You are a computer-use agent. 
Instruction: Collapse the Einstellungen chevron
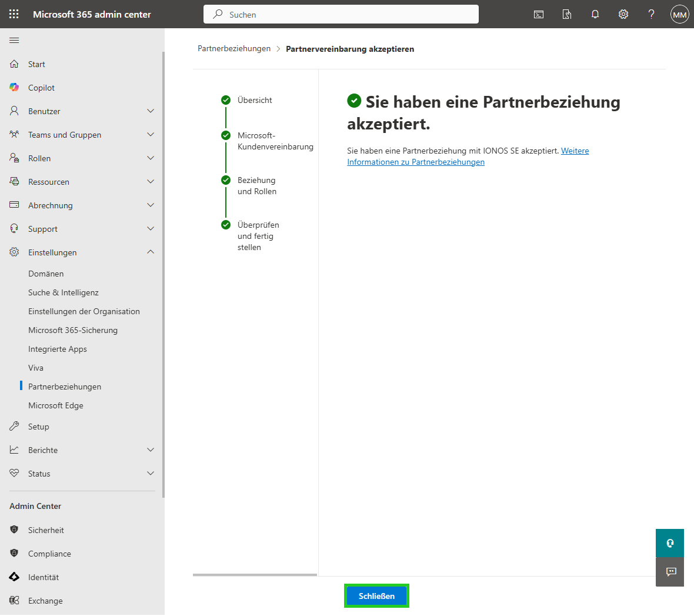tap(151, 252)
